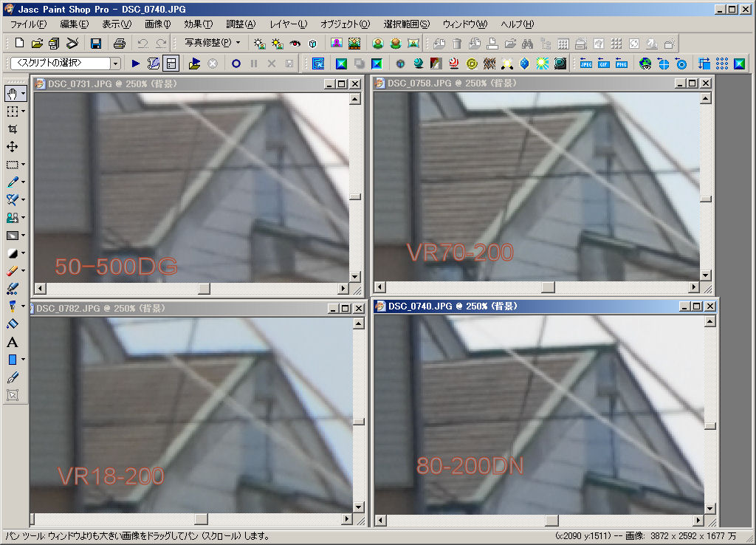Maximize the DSC_0740.JPG image window
756x545 pixels.
click(x=697, y=306)
